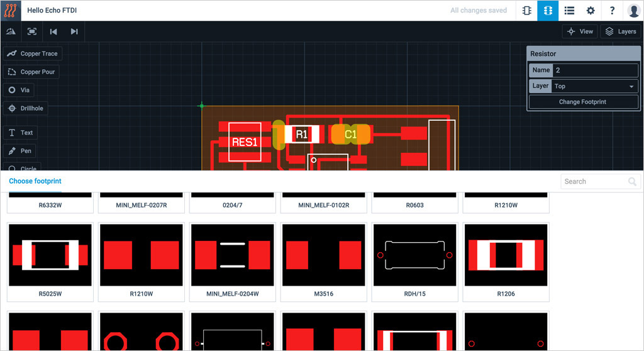Click the Hello Echo FTDI project title
This screenshot has width=644, height=351.
(x=52, y=10)
